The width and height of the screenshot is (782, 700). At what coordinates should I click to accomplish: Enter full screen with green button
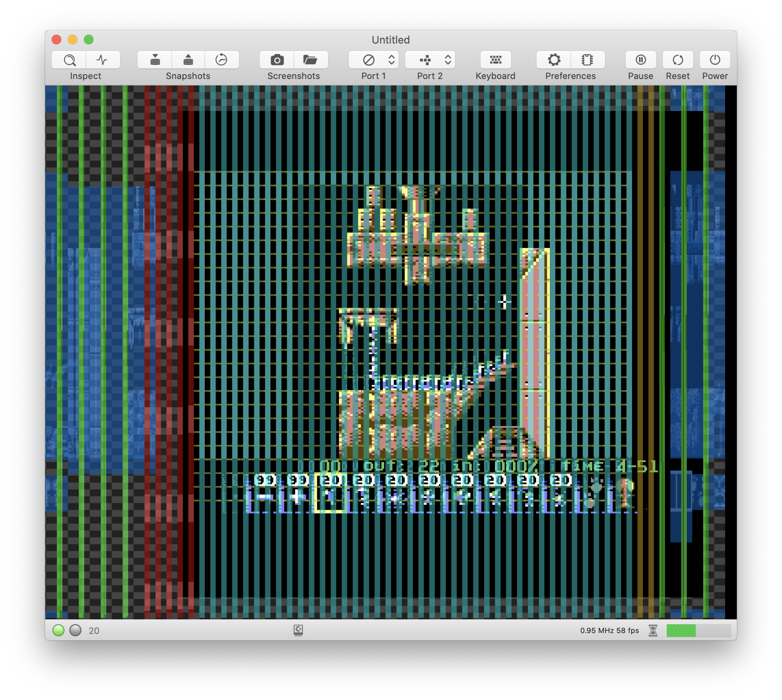point(89,40)
